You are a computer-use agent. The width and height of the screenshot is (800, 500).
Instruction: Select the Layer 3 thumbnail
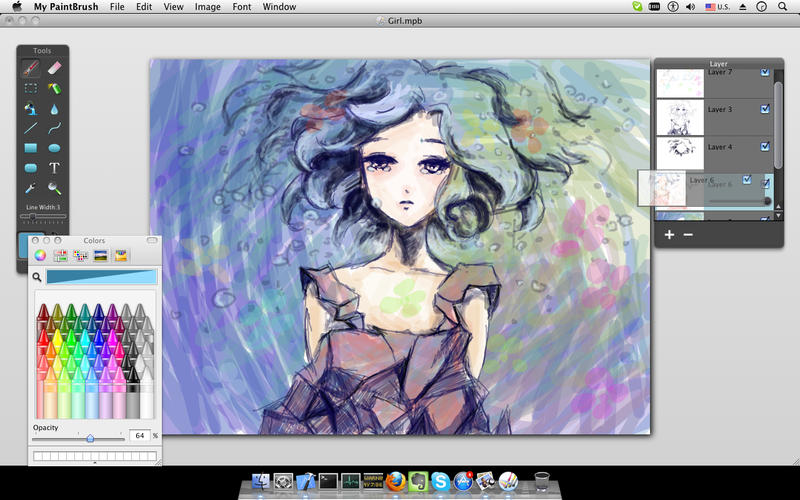click(680, 117)
